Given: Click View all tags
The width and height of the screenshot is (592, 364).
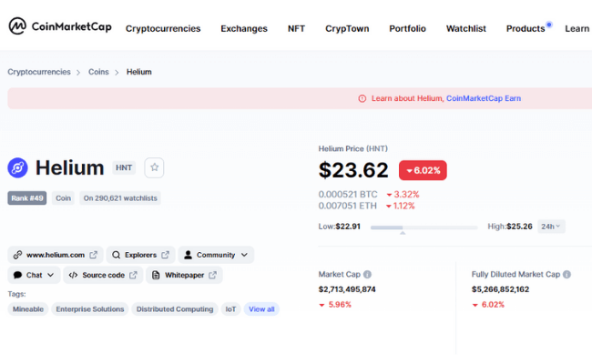Looking at the screenshot, I should tap(261, 309).
